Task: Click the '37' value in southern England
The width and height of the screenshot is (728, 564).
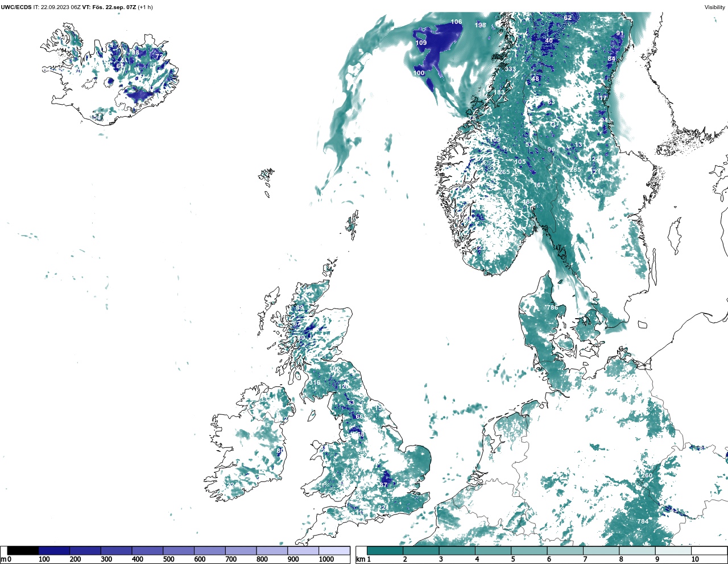Action: [x=384, y=485]
